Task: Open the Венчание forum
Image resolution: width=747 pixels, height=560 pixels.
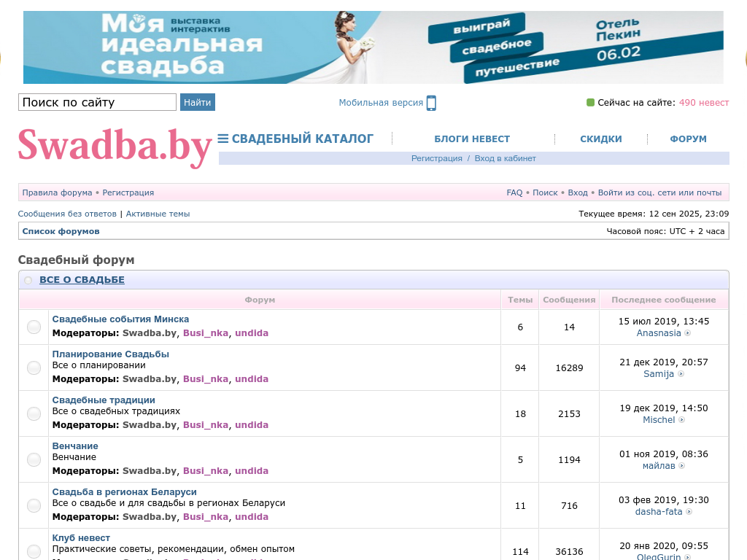Action: 75,446
